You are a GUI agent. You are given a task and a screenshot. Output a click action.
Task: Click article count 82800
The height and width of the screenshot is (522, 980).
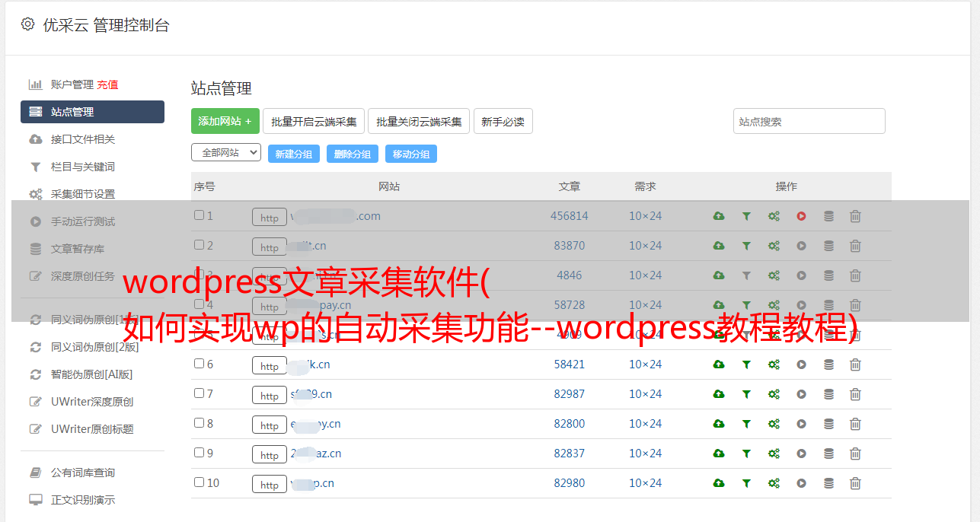[570, 424]
